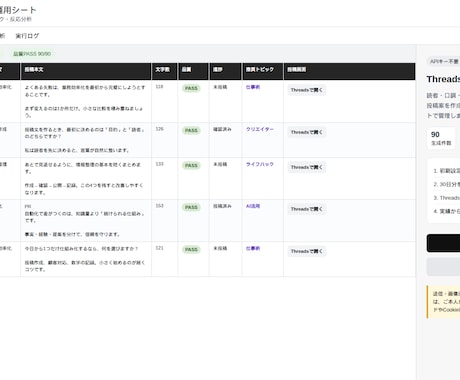Open the ライフハック topic link

coord(260,164)
